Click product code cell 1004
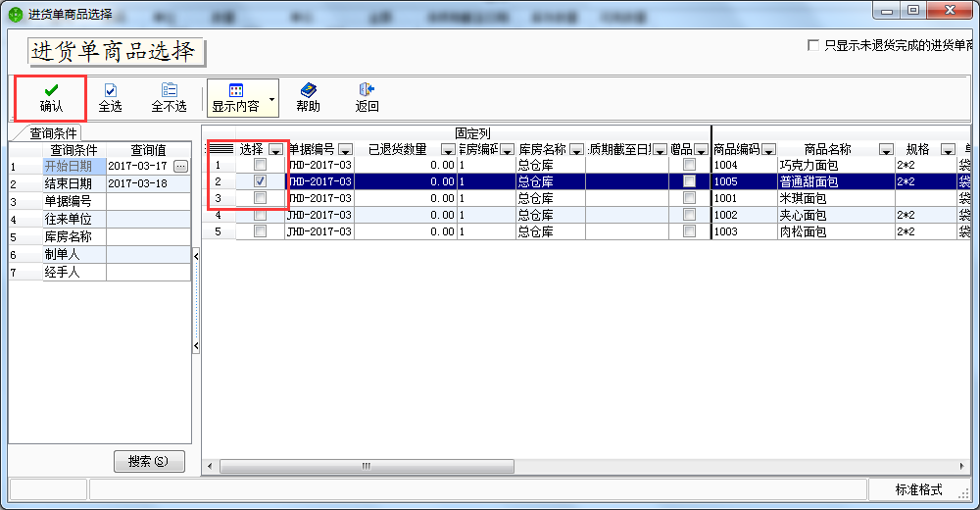Screen dimensions: 980x510 coord(745,165)
